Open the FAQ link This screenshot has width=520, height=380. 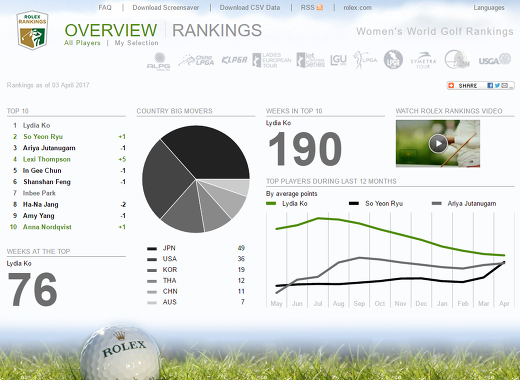pyautogui.click(x=105, y=7)
